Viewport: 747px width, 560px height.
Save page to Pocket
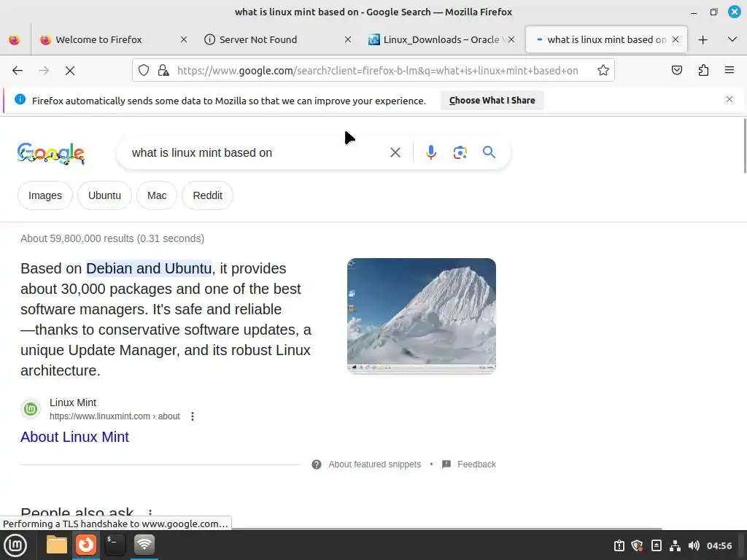coord(676,71)
